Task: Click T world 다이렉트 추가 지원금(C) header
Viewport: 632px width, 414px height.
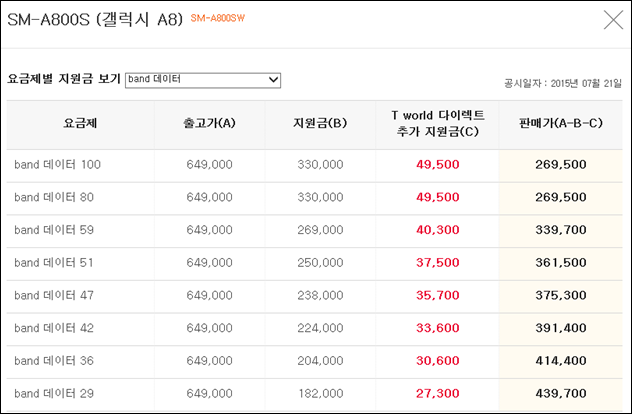Action: pos(438,123)
